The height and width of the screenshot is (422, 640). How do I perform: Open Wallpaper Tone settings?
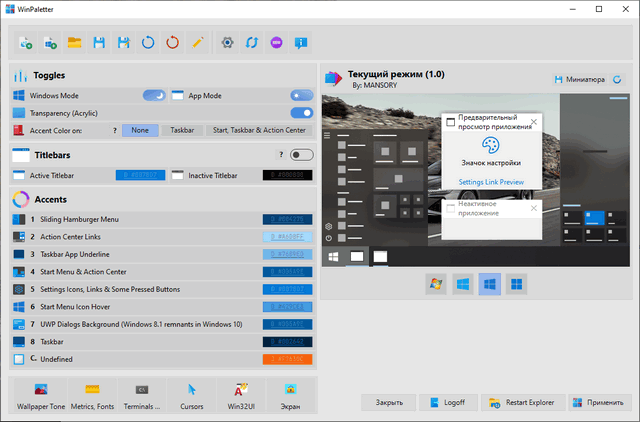click(x=41, y=394)
